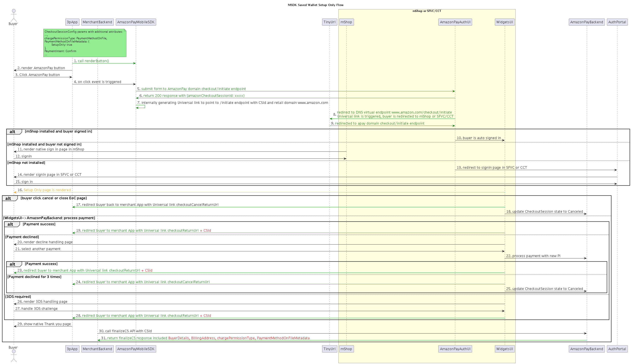
Task: Click the '[3DS required]' condition label
Action: click(18, 297)
